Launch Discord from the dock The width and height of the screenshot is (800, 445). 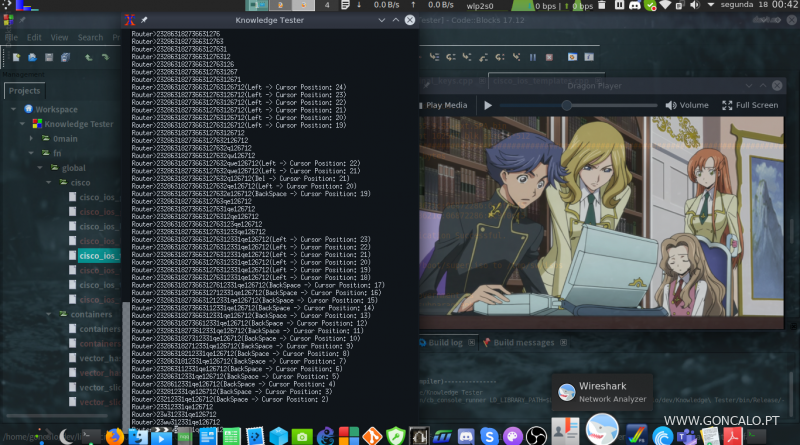pos(466,437)
